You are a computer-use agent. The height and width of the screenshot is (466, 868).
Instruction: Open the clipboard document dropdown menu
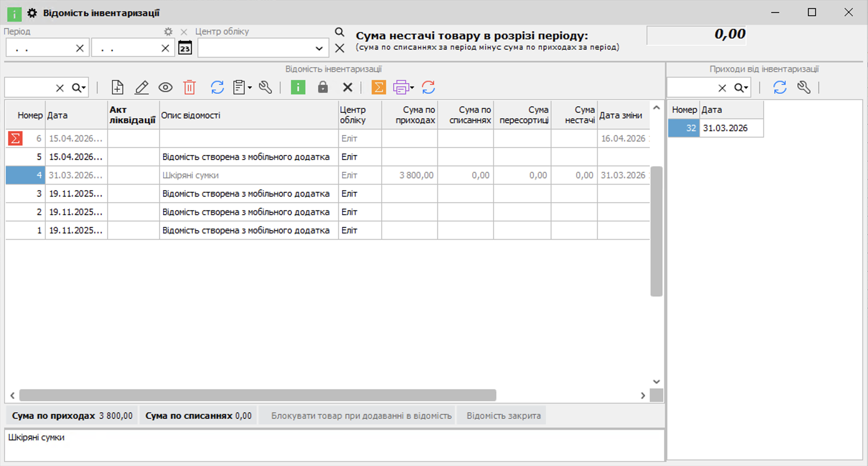pos(250,88)
